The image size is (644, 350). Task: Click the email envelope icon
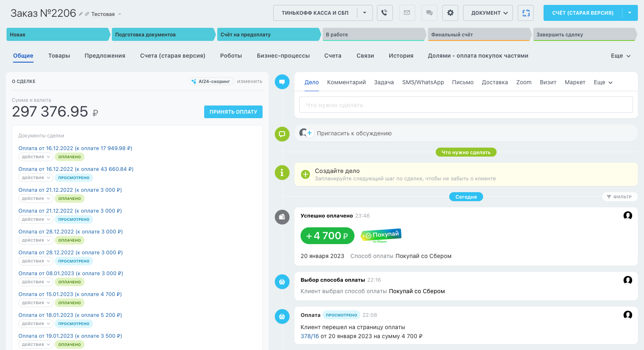click(x=407, y=13)
